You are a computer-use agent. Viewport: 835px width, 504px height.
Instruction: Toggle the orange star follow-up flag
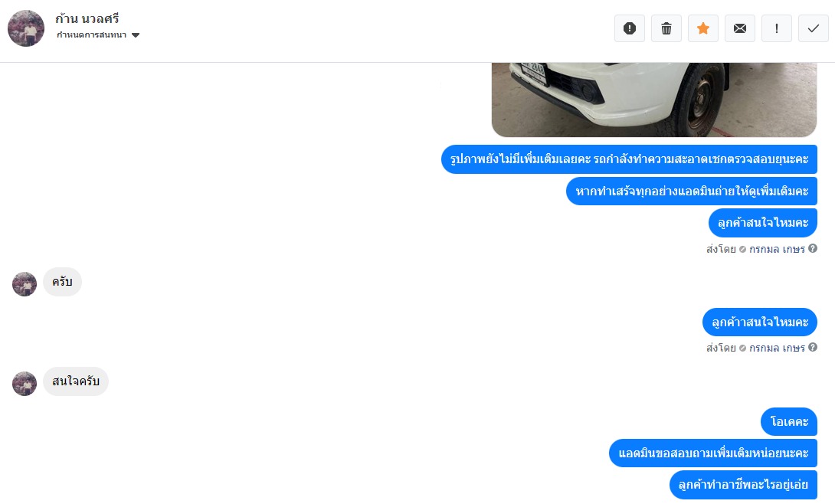pos(703,28)
